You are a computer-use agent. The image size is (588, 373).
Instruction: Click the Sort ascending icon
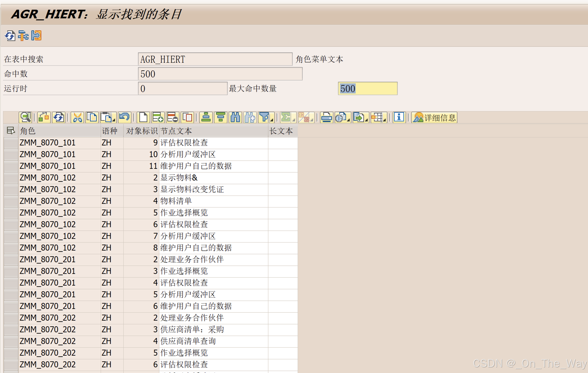(206, 117)
